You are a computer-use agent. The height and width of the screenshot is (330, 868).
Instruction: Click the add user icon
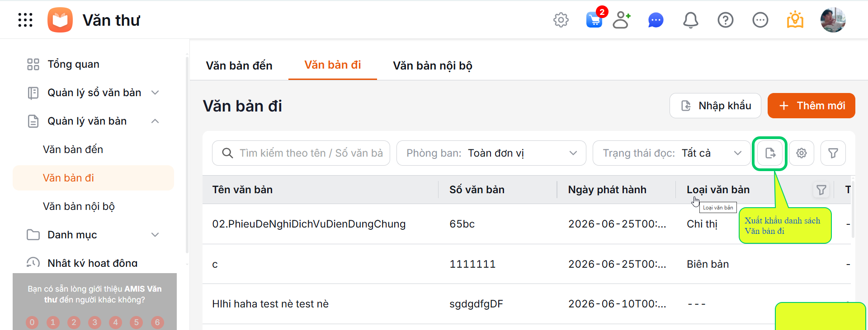click(x=622, y=20)
